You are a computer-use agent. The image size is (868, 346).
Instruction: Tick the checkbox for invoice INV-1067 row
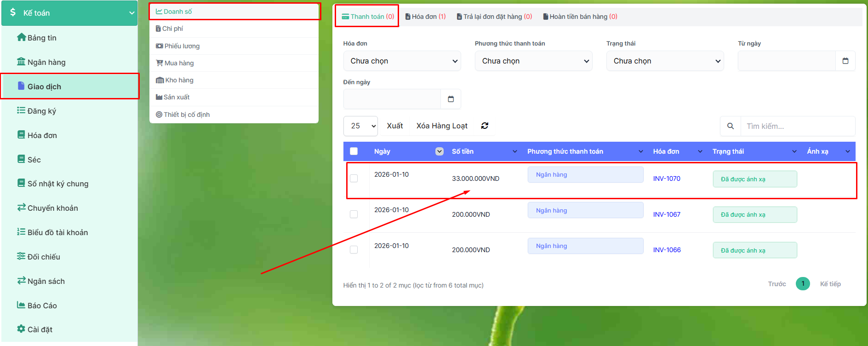point(354,214)
